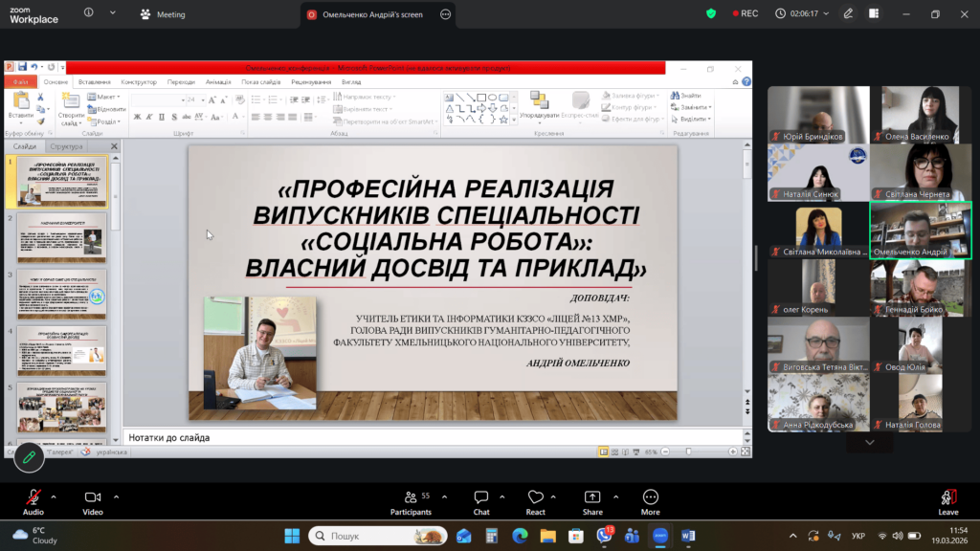
Task: Open Windows Start menu
Action: 292,536
